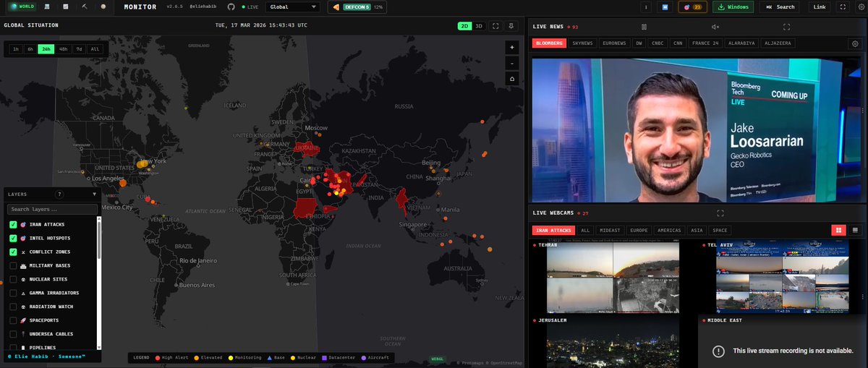Filter webcams to MIDEAST

point(609,230)
